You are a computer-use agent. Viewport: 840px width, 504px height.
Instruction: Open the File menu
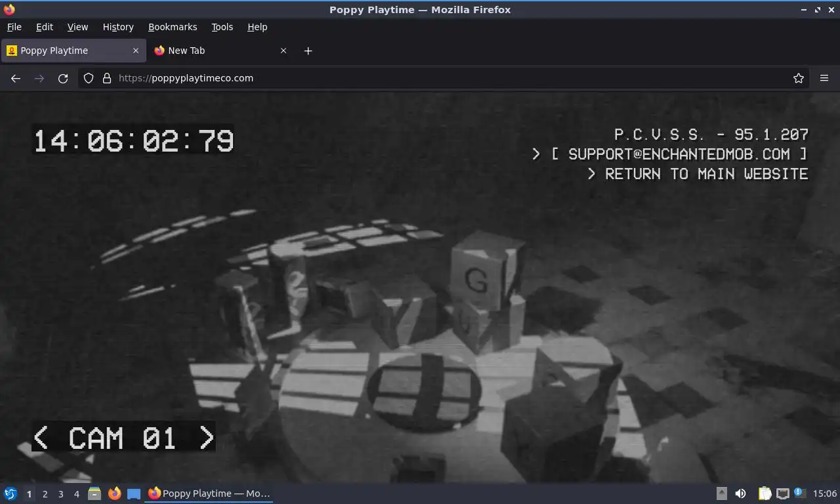[14, 27]
